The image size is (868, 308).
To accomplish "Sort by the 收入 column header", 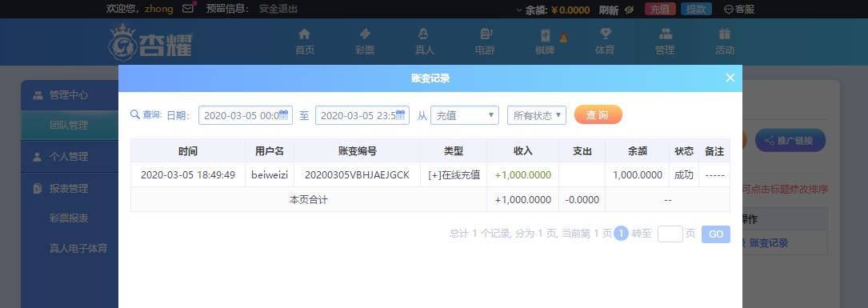I will (x=522, y=150).
